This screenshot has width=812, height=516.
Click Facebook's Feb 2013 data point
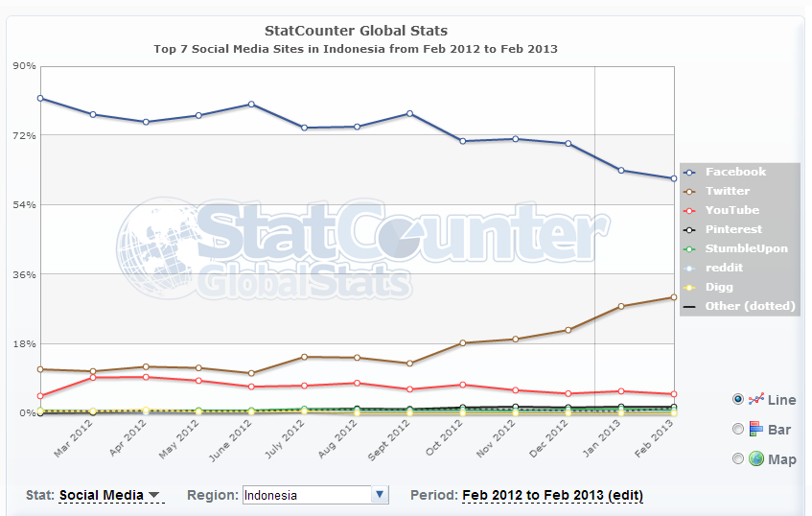(x=674, y=178)
